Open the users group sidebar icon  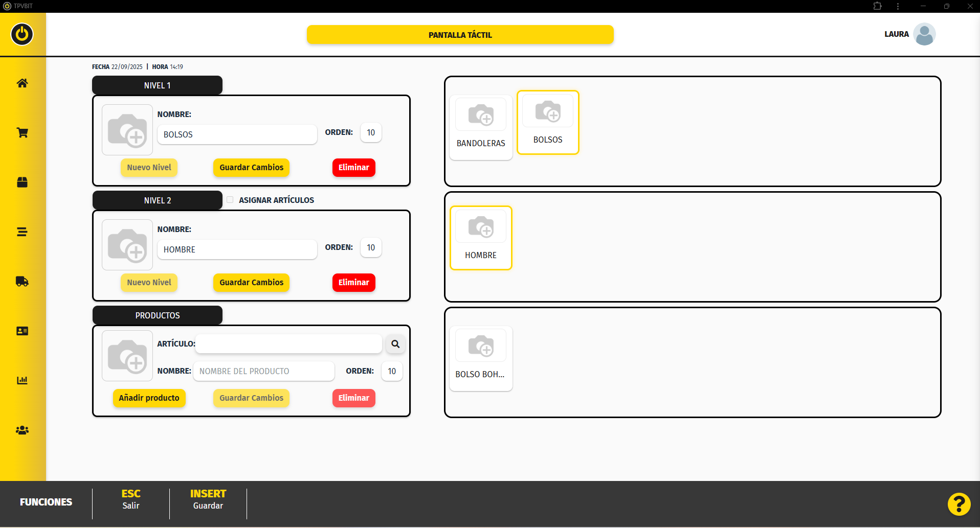22,430
